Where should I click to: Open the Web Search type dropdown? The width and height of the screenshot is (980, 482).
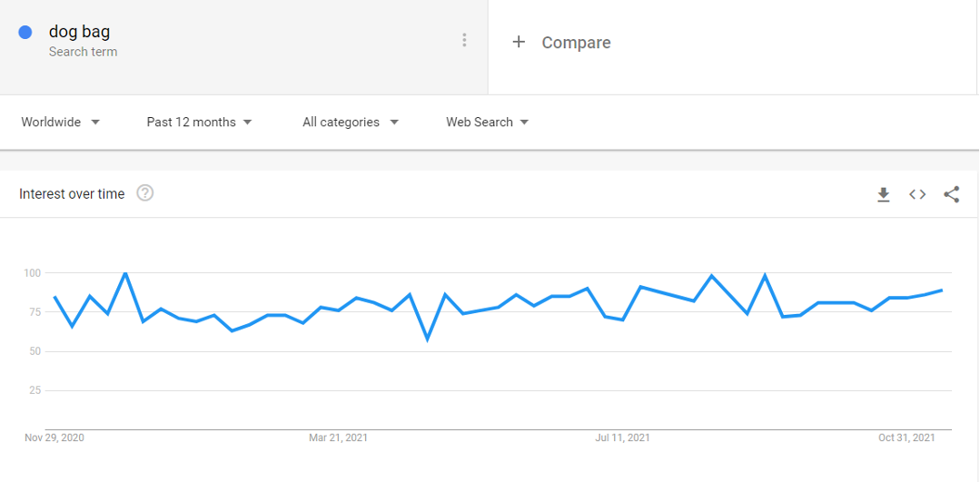pos(488,123)
